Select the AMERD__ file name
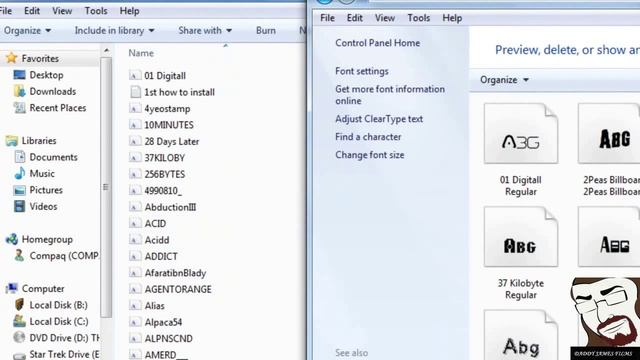 166,354
